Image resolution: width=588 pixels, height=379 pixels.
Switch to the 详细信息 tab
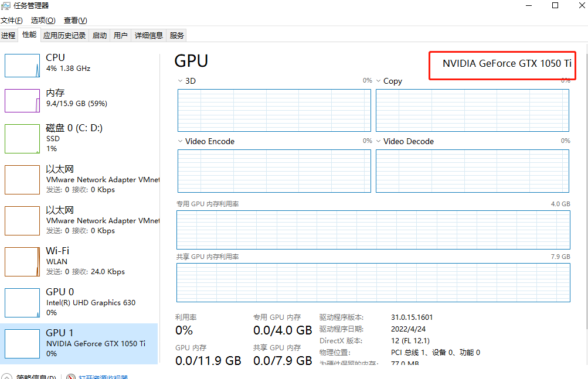148,35
